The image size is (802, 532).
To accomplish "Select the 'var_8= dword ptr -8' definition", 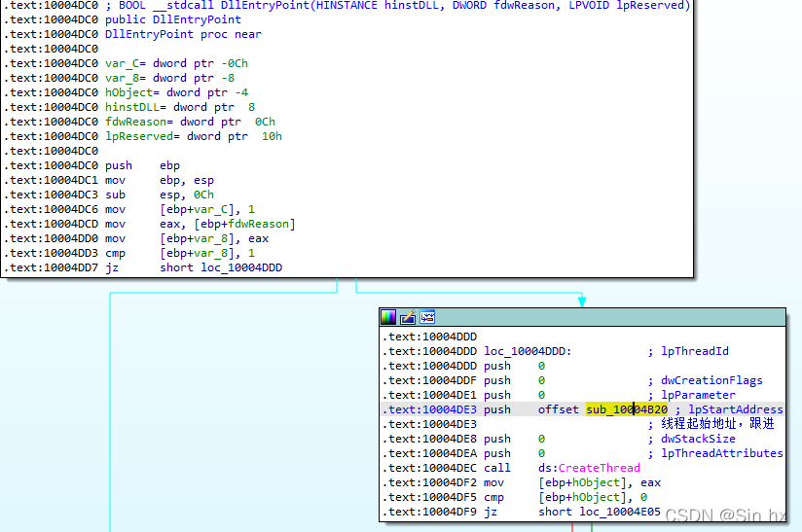I will click(169, 78).
